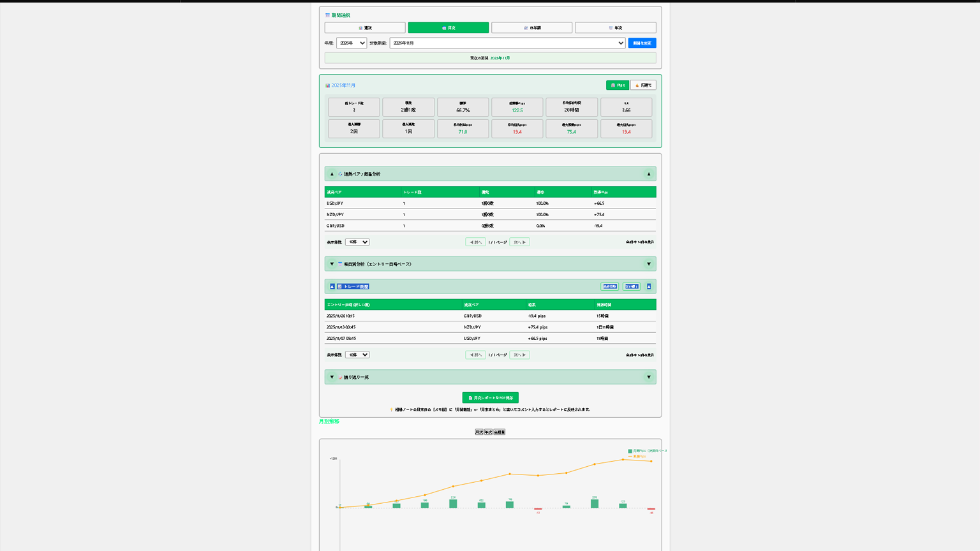Click the left triangle on 通貨ペア section header

332,174
